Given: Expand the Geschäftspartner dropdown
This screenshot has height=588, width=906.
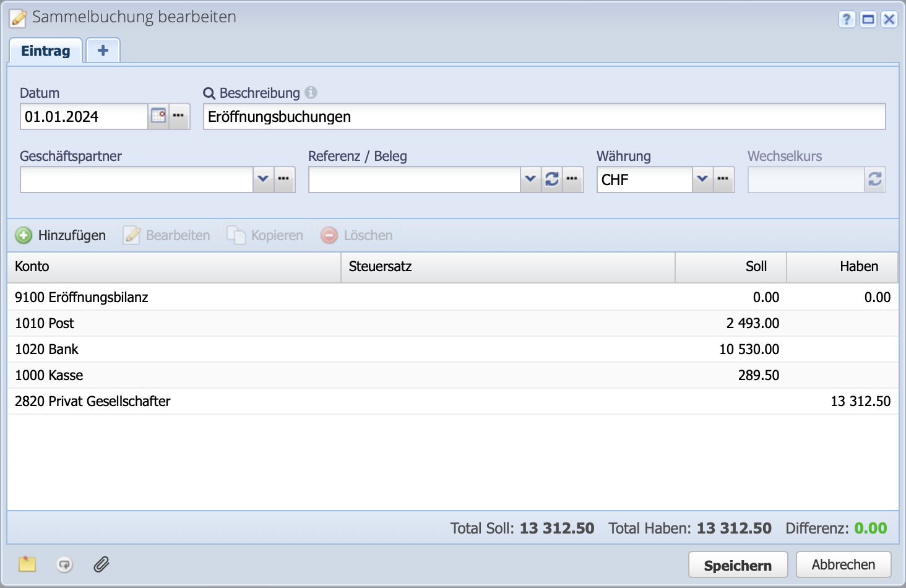Looking at the screenshot, I should tap(263, 179).
